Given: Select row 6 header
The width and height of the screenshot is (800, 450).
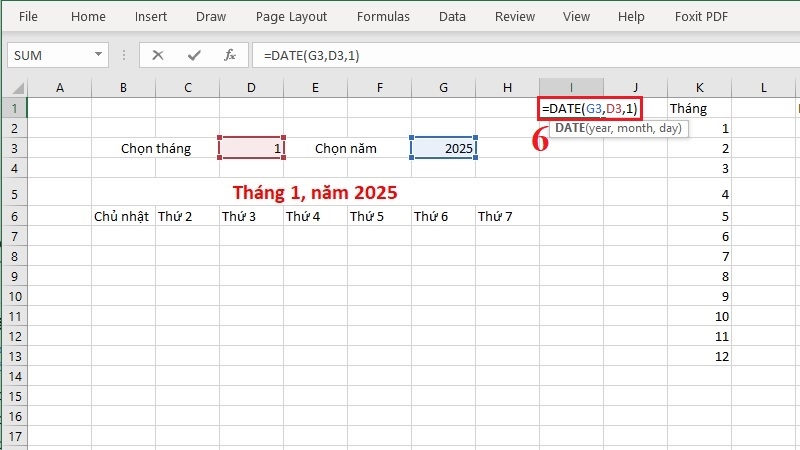Looking at the screenshot, I should [15, 216].
